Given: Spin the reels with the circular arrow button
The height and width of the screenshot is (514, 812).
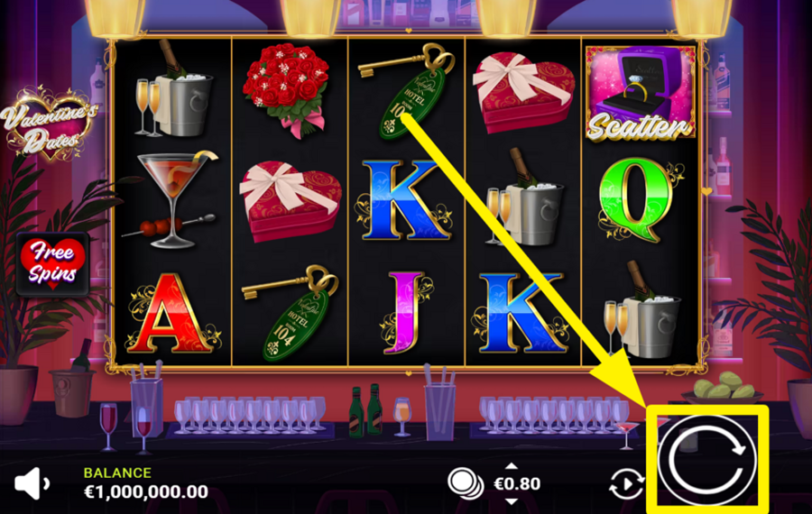Looking at the screenshot, I should tap(707, 459).
